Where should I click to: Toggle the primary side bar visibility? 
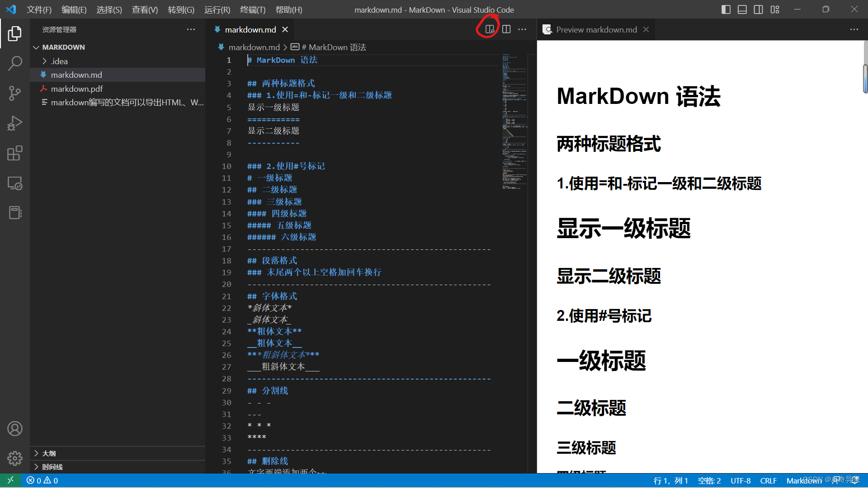tap(726, 9)
